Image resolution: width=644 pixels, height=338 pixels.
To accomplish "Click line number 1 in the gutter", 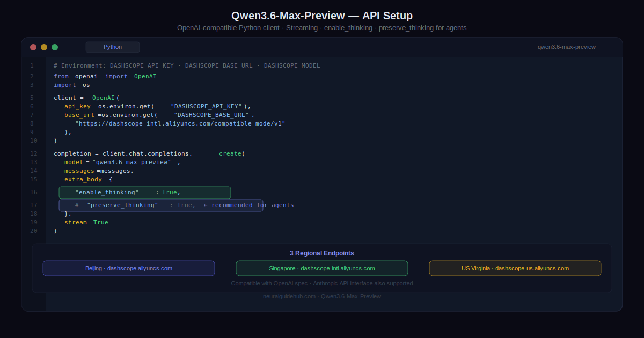I will (x=32, y=65).
